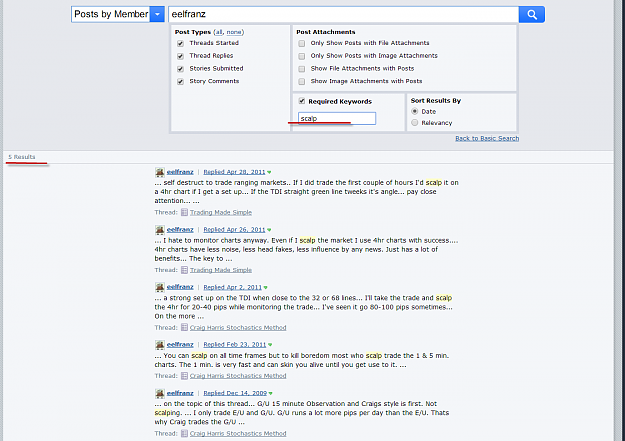The image size is (625, 441).
Task: Click eelfranz avatar on Apr 26, 2011 post
Action: point(160,230)
